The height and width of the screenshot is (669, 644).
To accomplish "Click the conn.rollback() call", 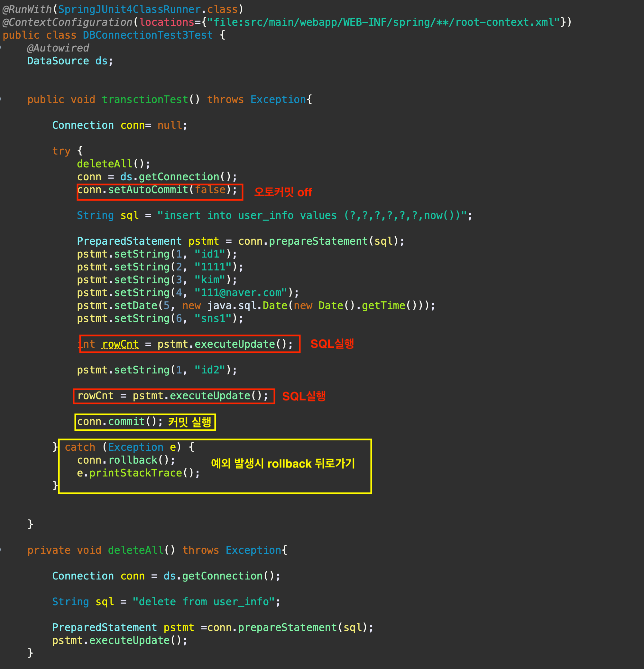I will (125, 460).
